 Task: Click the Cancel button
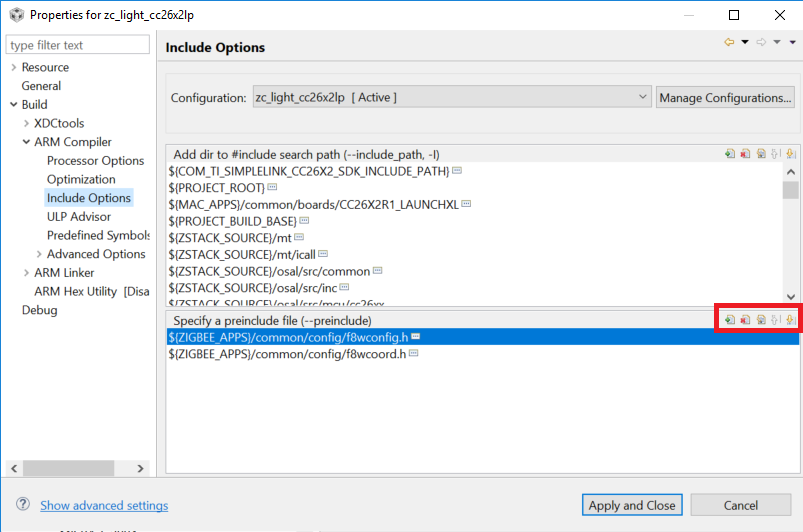point(741,505)
